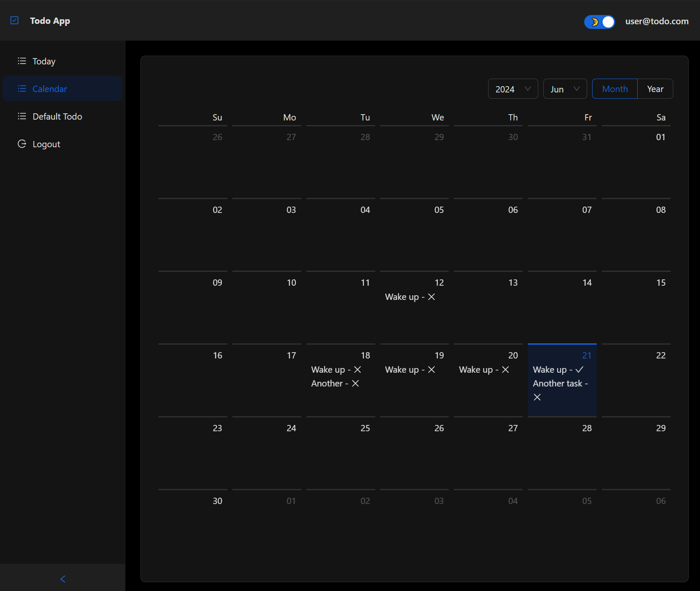Viewport: 700px width, 591px height.
Task: Open Default Todo via its list icon
Action: click(22, 116)
